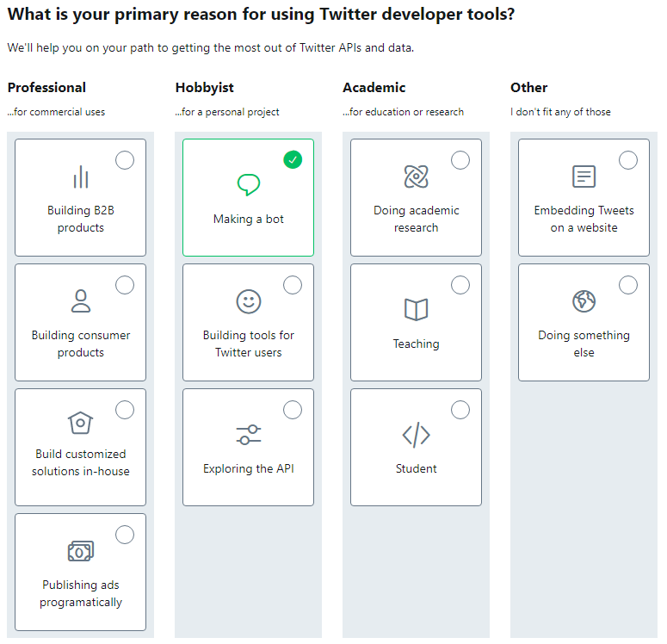
Task: Select the Student radio button
Action: pyautogui.click(x=460, y=410)
